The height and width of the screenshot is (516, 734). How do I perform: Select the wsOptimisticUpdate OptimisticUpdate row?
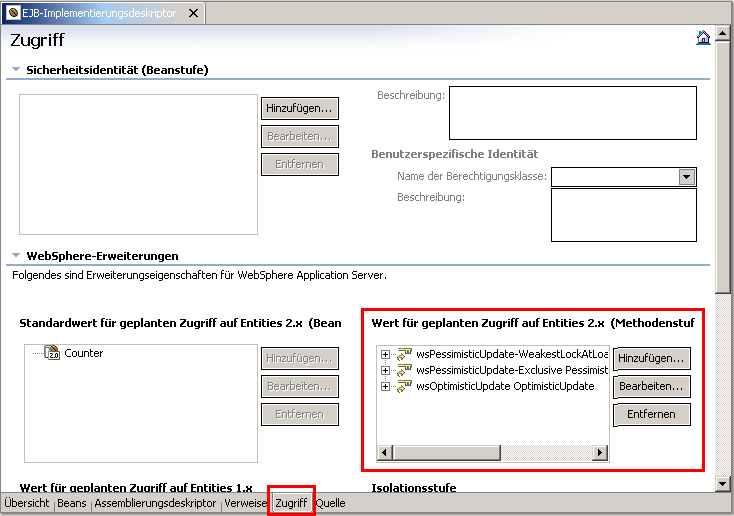505,386
